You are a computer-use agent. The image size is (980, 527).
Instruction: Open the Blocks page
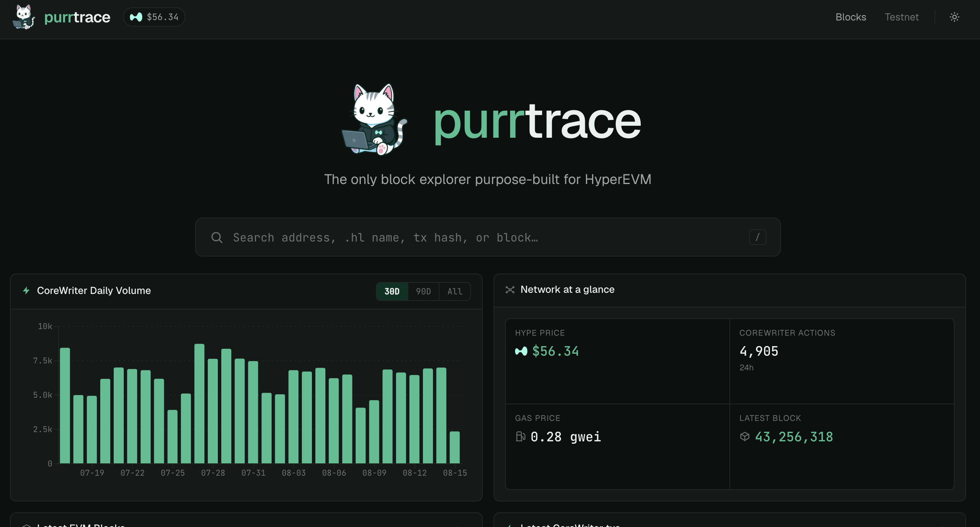[x=850, y=17]
